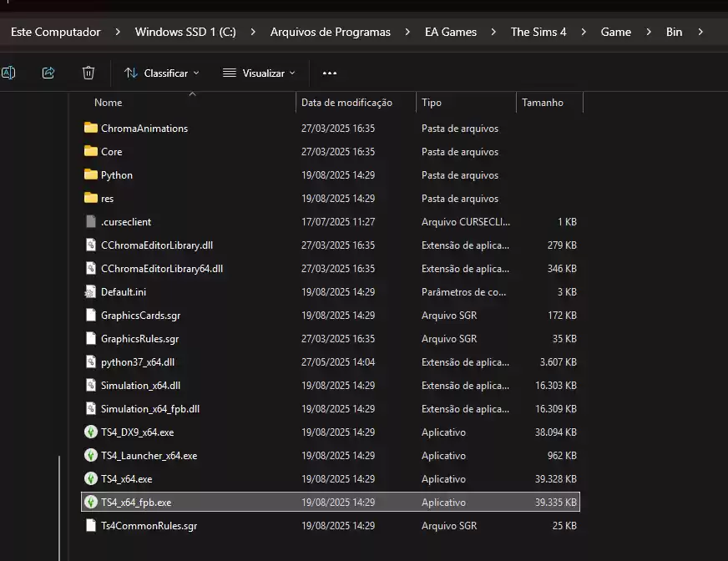Open the three-dot more options menu

click(330, 73)
